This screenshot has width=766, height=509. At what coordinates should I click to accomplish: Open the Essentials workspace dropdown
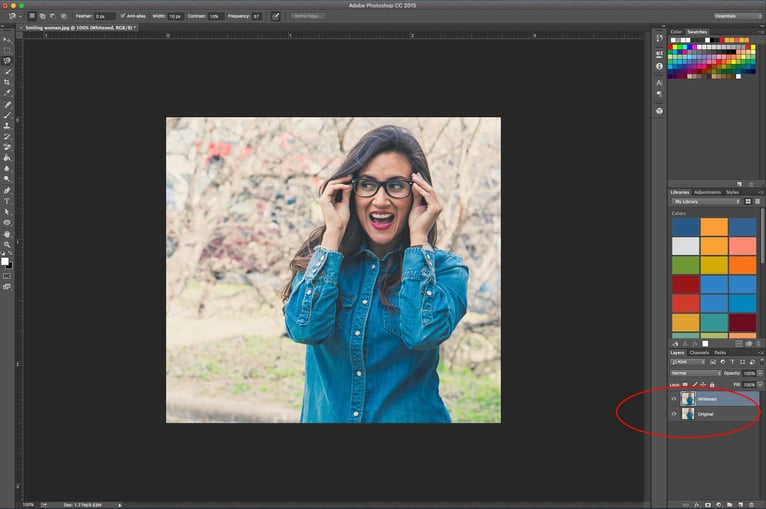pyautogui.click(x=738, y=16)
